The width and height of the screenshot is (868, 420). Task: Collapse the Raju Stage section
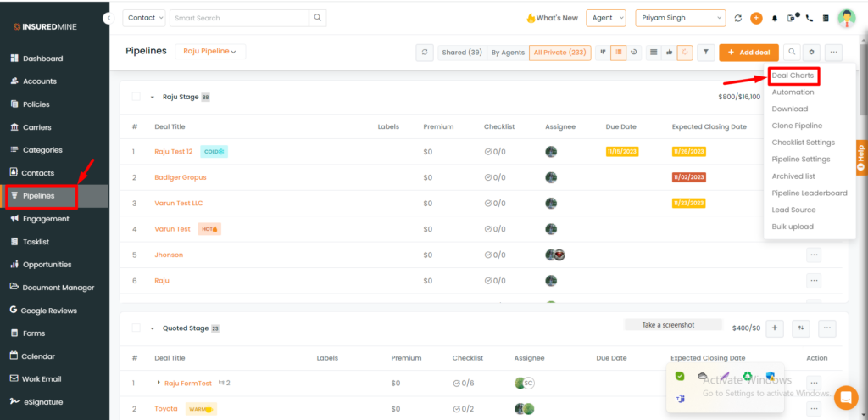(x=153, y=97)
